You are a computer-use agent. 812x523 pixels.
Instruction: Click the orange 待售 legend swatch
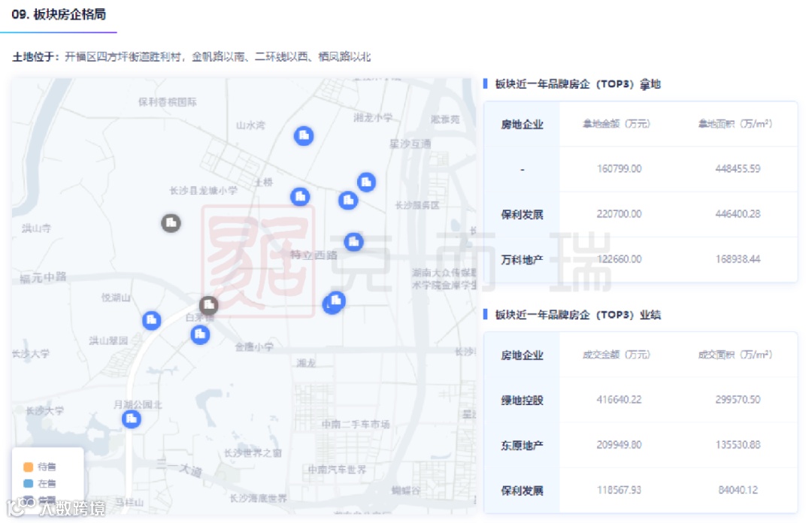pos(28,467)
